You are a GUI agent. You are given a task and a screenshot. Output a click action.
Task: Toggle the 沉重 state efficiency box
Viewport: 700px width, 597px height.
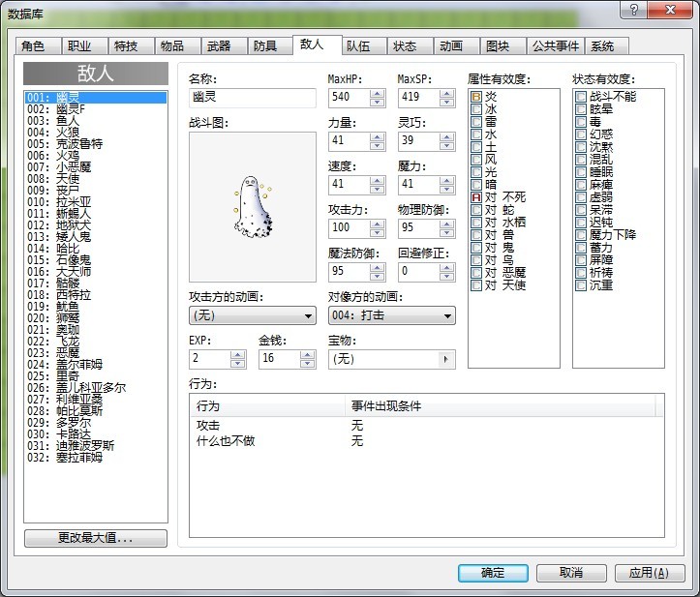[581, 284]
